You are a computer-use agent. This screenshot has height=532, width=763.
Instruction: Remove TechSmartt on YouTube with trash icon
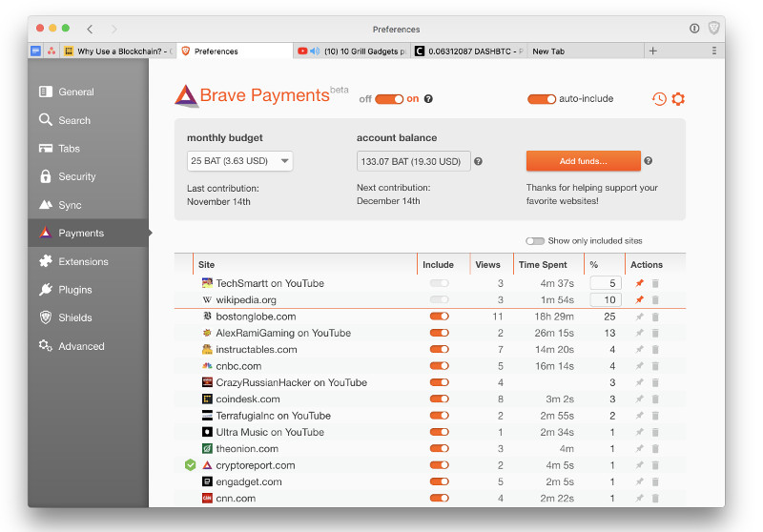(x=655, y=283)
